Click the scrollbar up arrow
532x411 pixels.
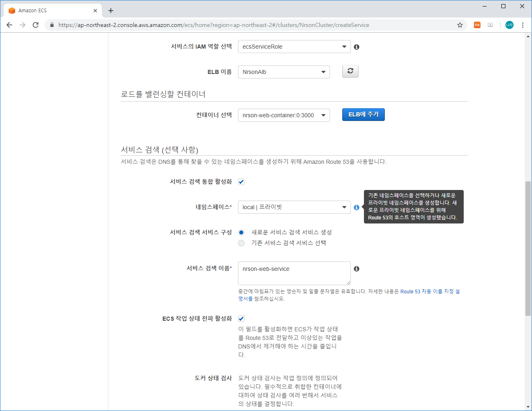point(528,36)
